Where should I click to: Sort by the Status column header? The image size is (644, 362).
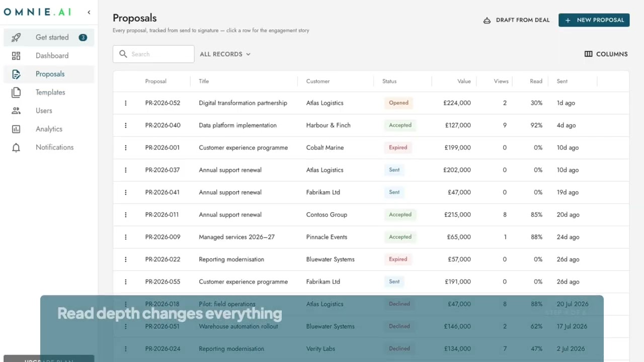point(389,81)
